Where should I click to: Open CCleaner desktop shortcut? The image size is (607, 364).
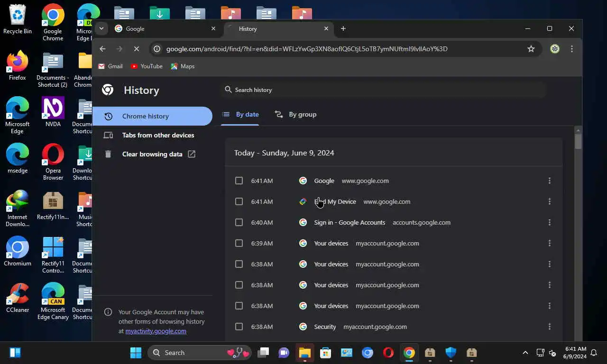point(18,298)
